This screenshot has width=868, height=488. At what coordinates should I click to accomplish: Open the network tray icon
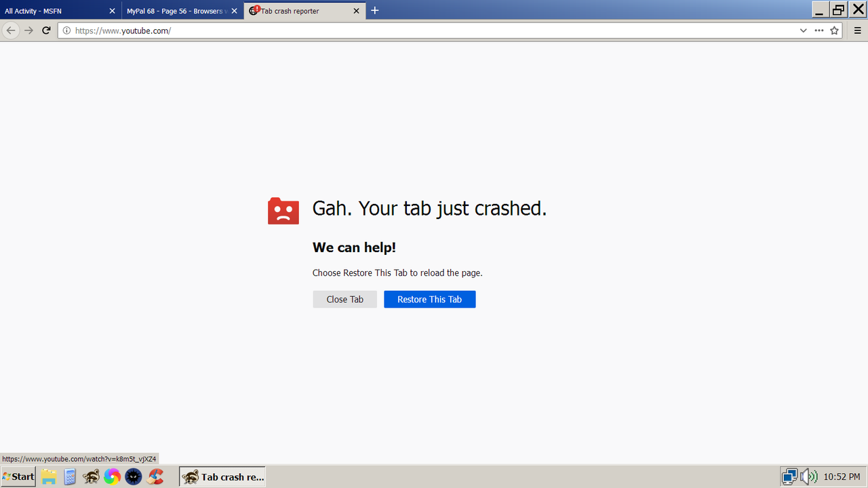(789, 476)
